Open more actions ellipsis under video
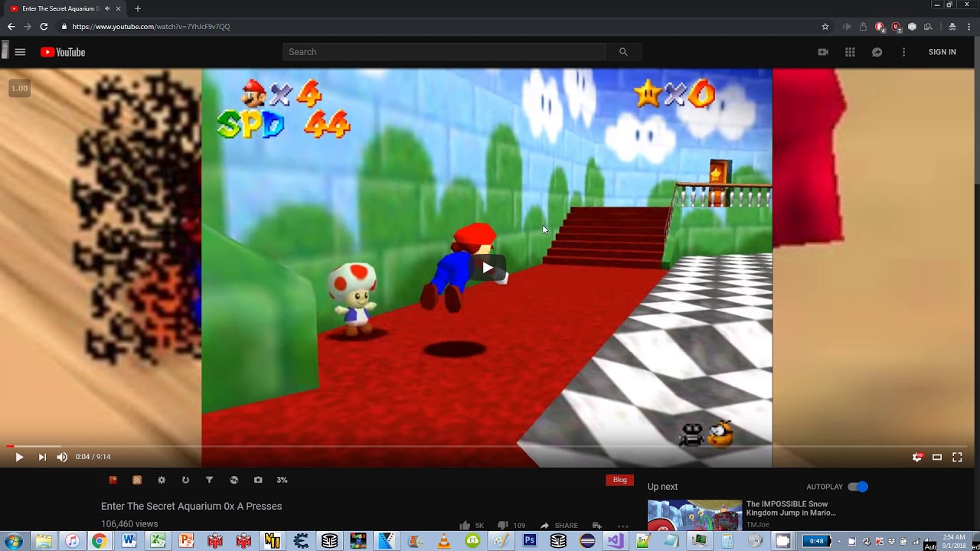This screenshot has width=980, height=551. click(622, 526)
